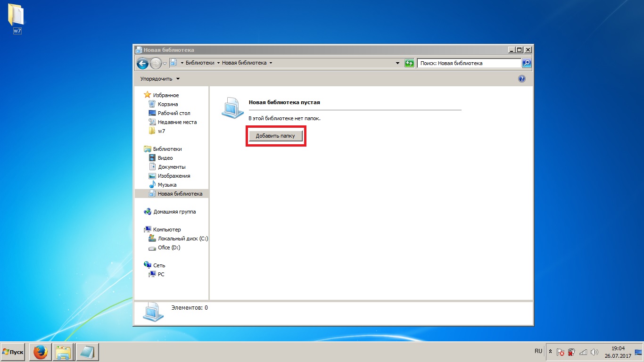Open Домашняя группа in navigation pane
644x362 pixels.
[x=174, y=212]
